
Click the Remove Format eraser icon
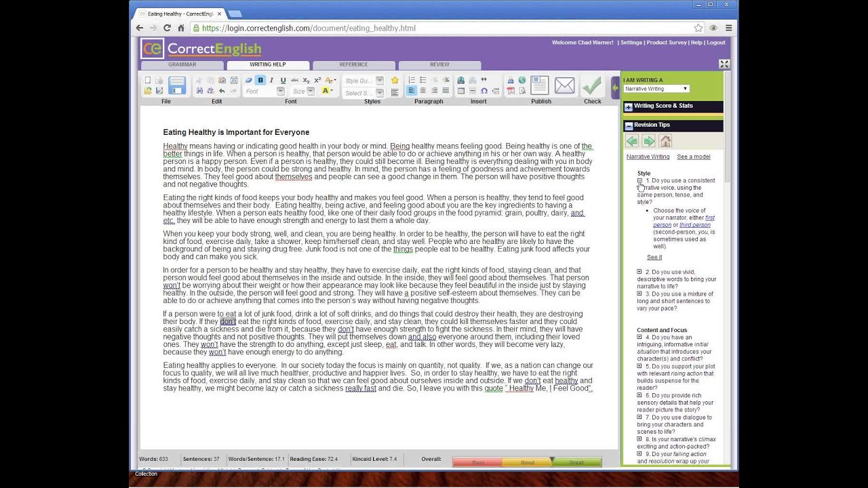coord(249,80)
